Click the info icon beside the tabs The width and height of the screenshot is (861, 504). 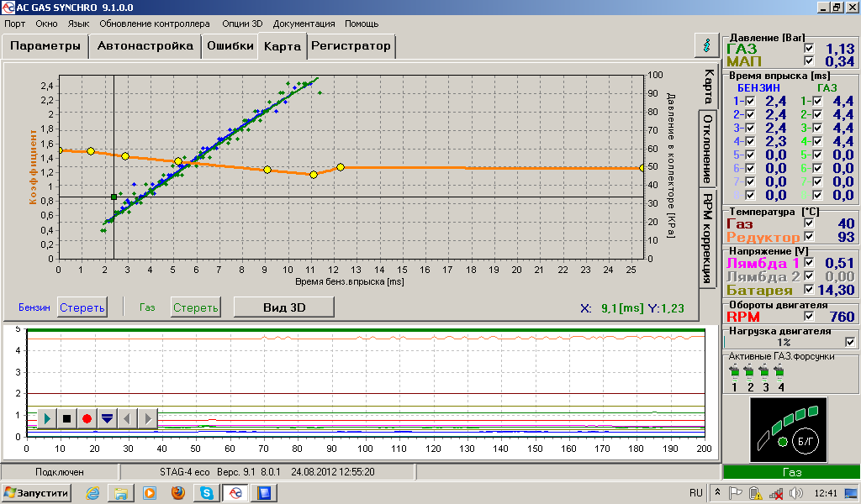click(x=707, y=45)
